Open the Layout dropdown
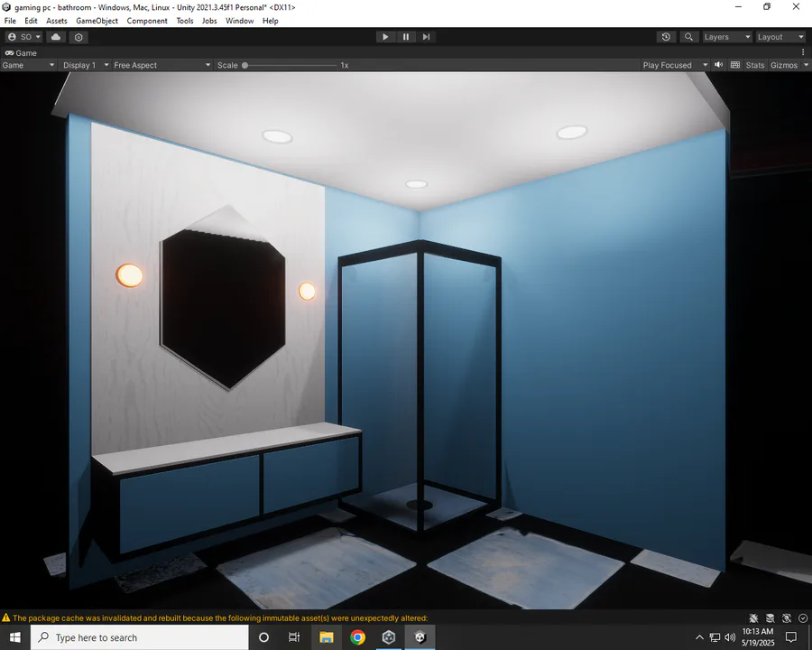812x650 pixels. click(x=780, y=37)
